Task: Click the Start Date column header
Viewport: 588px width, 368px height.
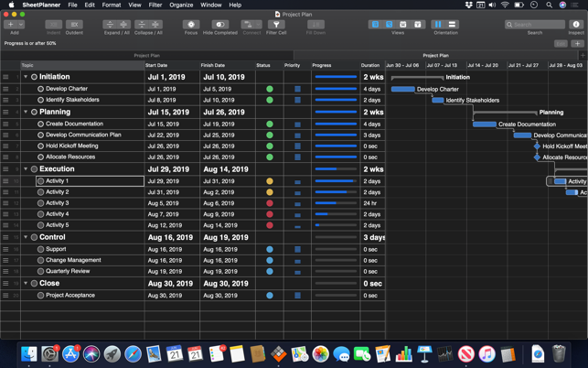Action: [156, 66]
